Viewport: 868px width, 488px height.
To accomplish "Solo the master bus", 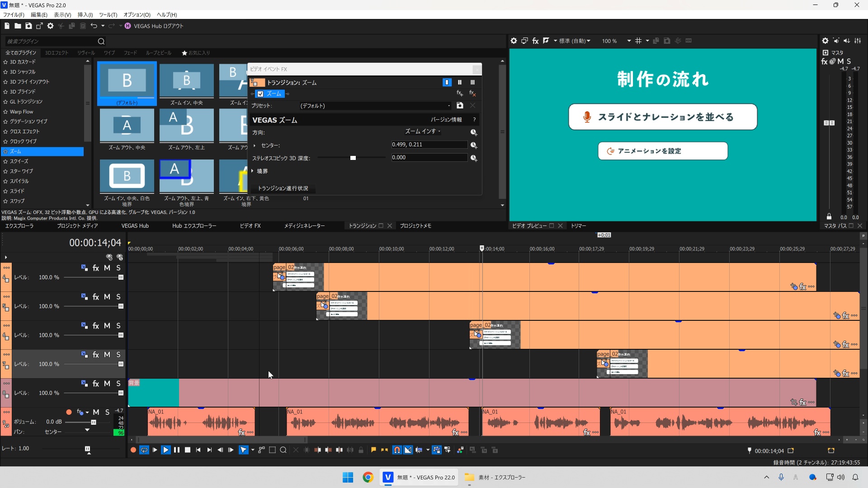I will [849, 61].
